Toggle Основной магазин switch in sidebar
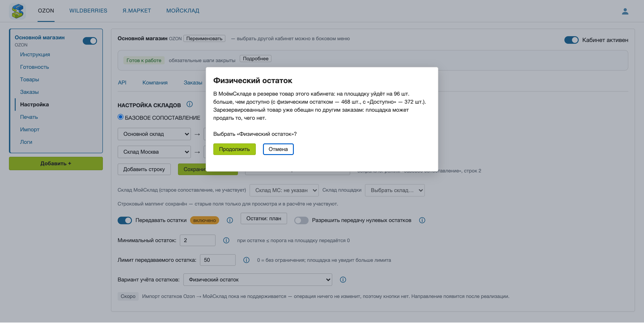Image resolution: width=644 pixels, height=327 pixels. tap(90, 41)
